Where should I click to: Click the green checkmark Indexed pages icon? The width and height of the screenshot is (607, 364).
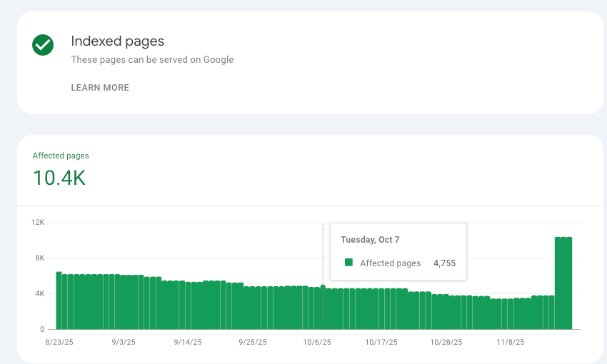coord(43,45)
